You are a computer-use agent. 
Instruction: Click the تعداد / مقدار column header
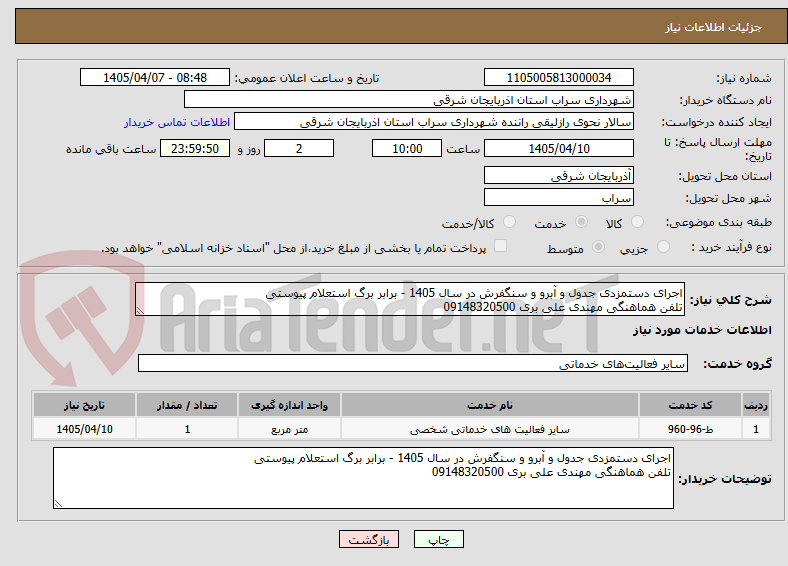(x=187, y=405)
